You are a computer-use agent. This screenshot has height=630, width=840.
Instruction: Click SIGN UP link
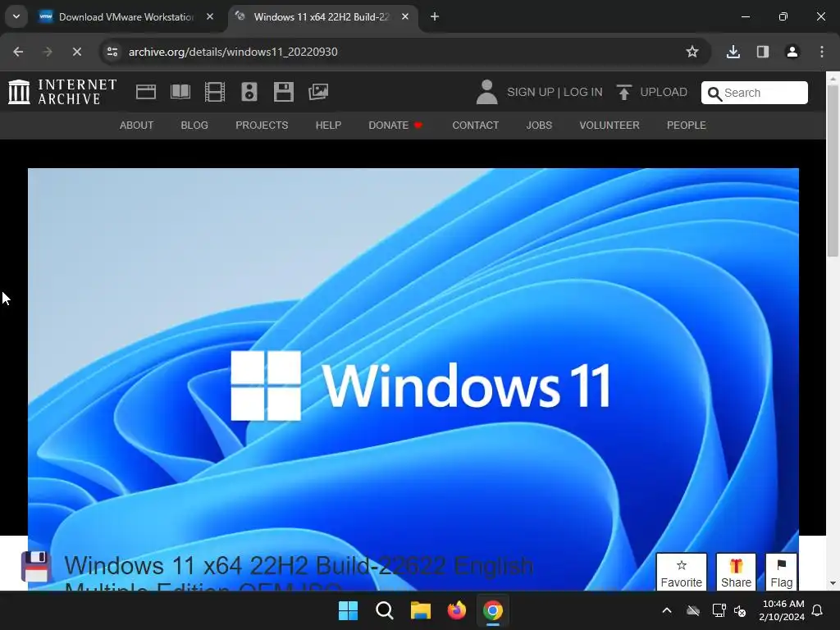point(531,92)
